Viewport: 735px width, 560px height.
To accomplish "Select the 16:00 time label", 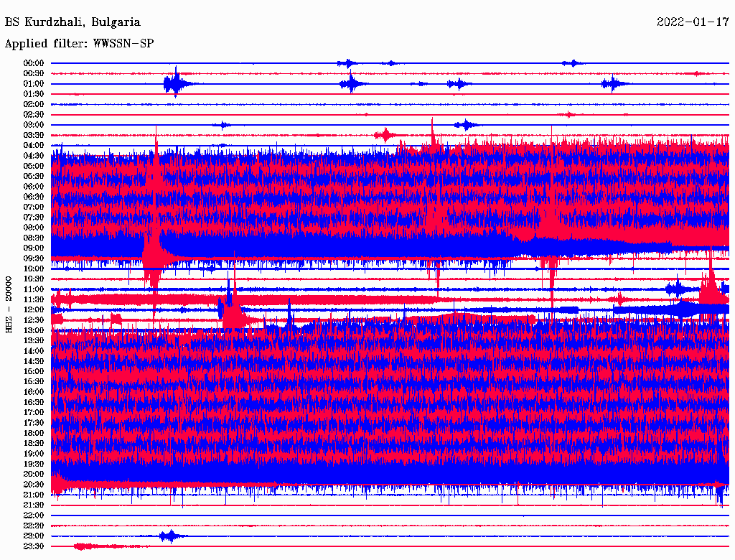I will click(34, 392).
